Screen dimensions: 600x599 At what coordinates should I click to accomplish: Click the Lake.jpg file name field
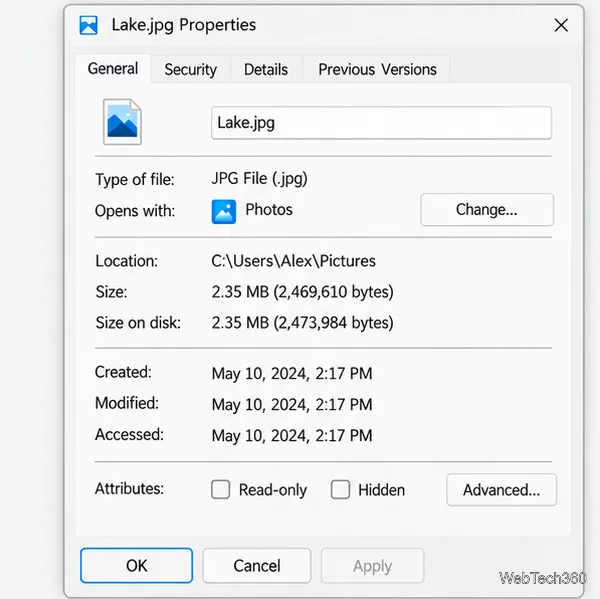pyautogui.click(x=381, y=123)
